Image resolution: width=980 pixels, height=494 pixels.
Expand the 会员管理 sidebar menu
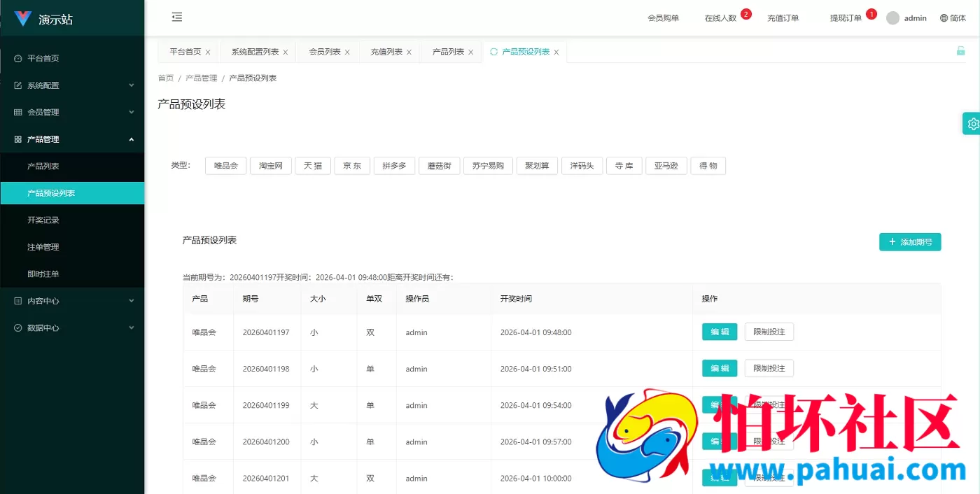tap(72, 112)
